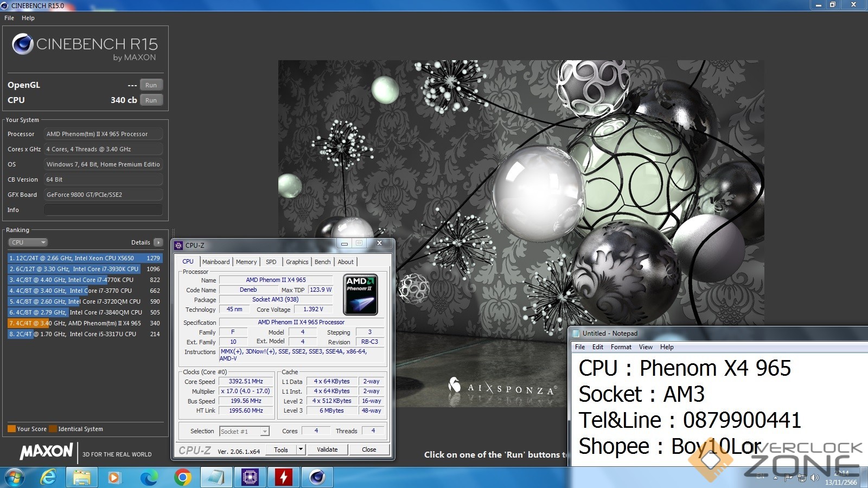Click the empty Info field in Your System
Image resolution: width=868 pixels, height=488 pixels.
pyautogui.click(x=103, y=210)
